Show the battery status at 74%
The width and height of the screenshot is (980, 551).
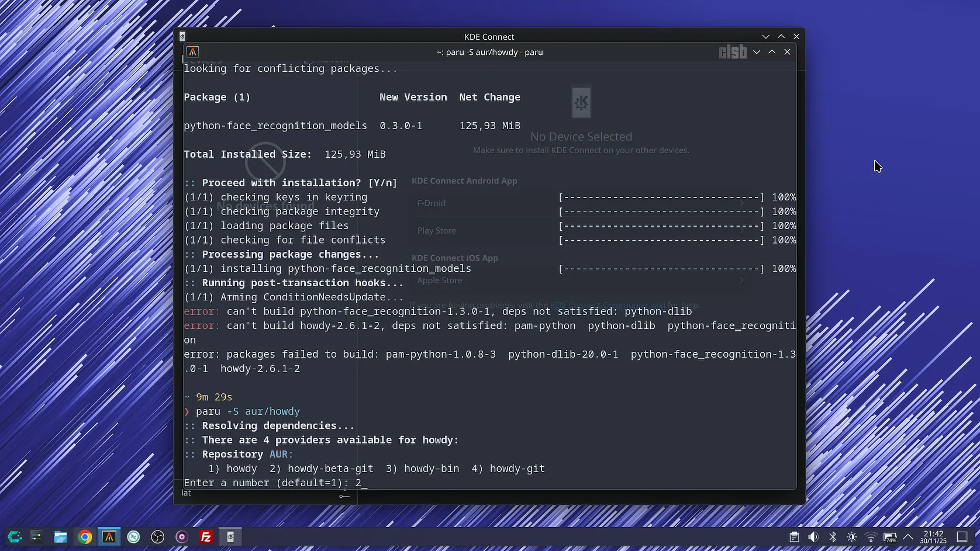890,537
